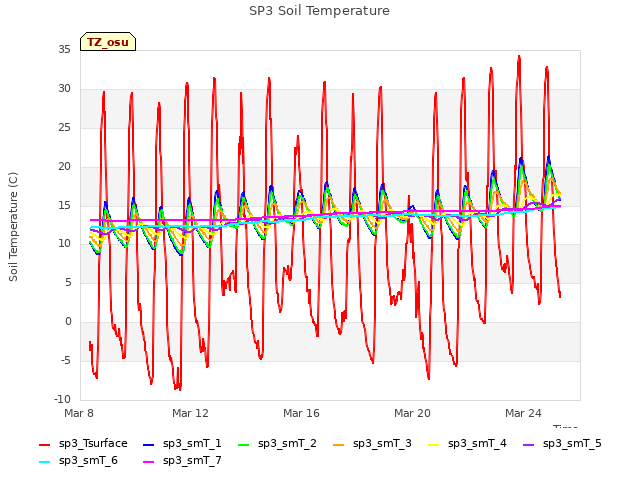Click the -5 y-axis tick label
This screenshot has height=480, width=640.
(x=66, y=360)
